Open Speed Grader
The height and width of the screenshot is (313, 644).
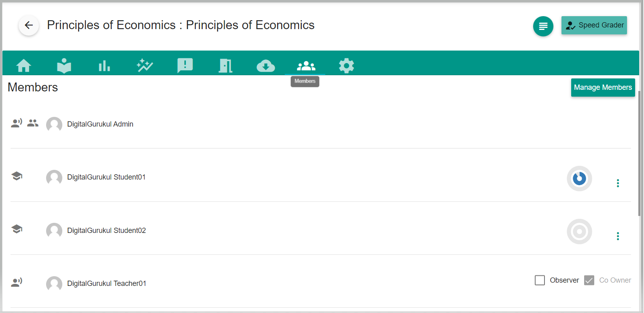594,25
